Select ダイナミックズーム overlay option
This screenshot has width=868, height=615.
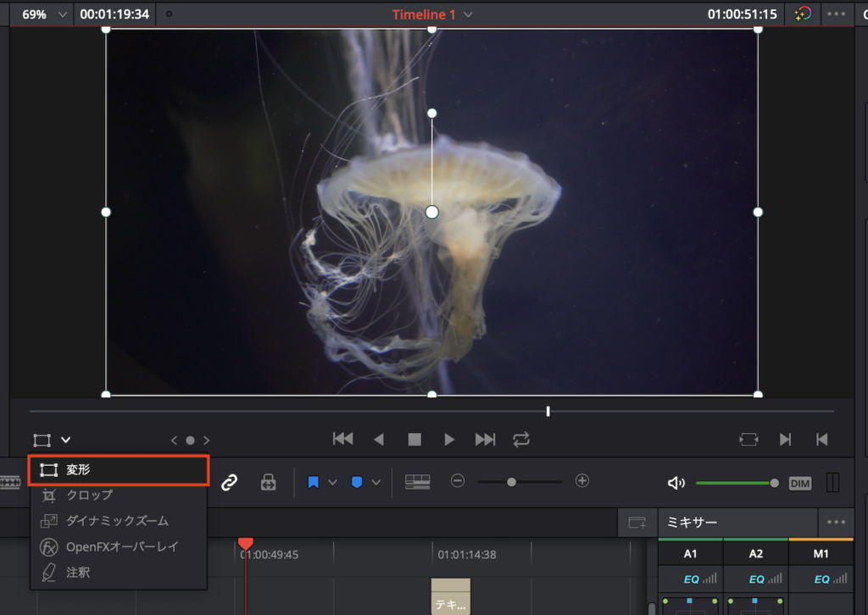coord(117,521)
